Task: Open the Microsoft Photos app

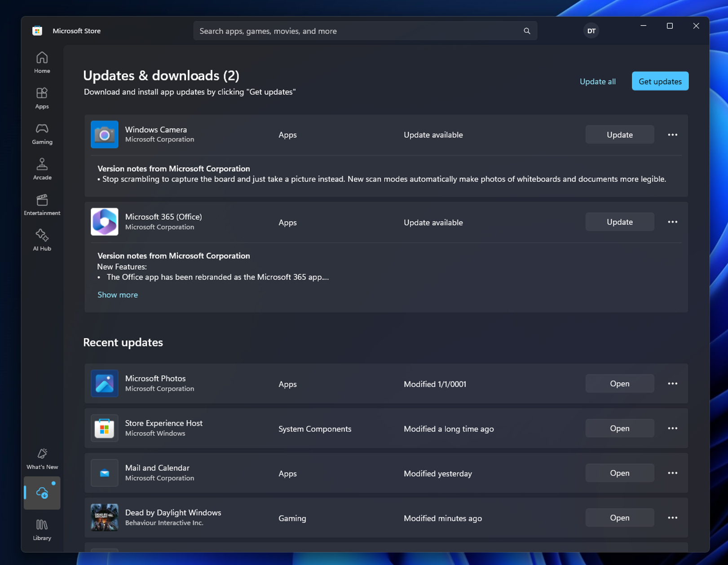Action: [619, 384]
